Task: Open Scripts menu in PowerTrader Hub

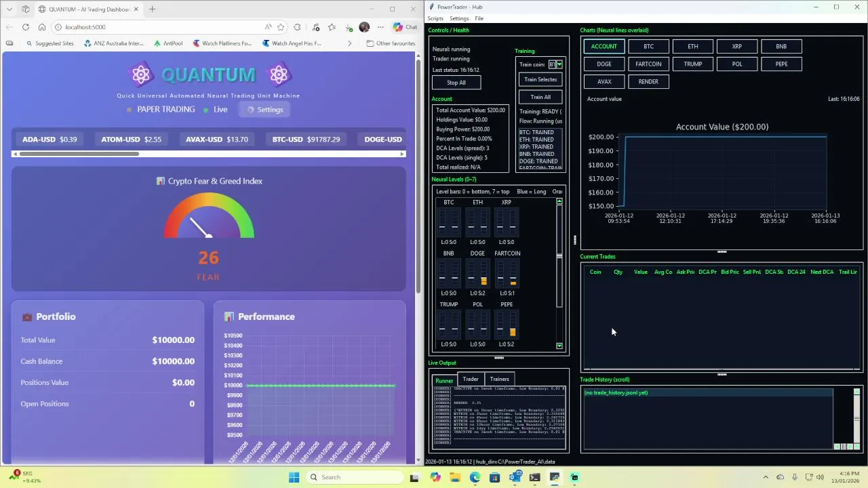Action: (435, 18)
